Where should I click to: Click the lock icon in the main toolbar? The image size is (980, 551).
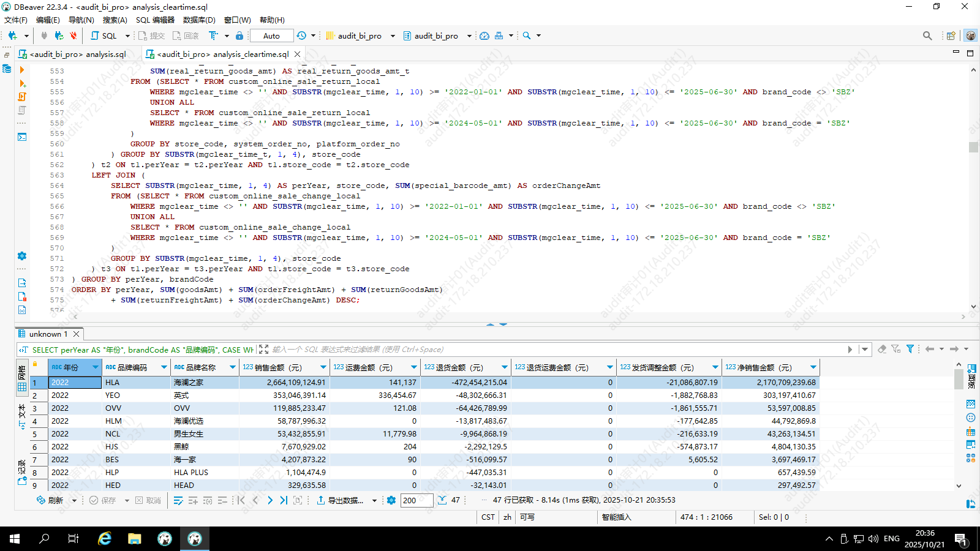(x=239, y=36)
